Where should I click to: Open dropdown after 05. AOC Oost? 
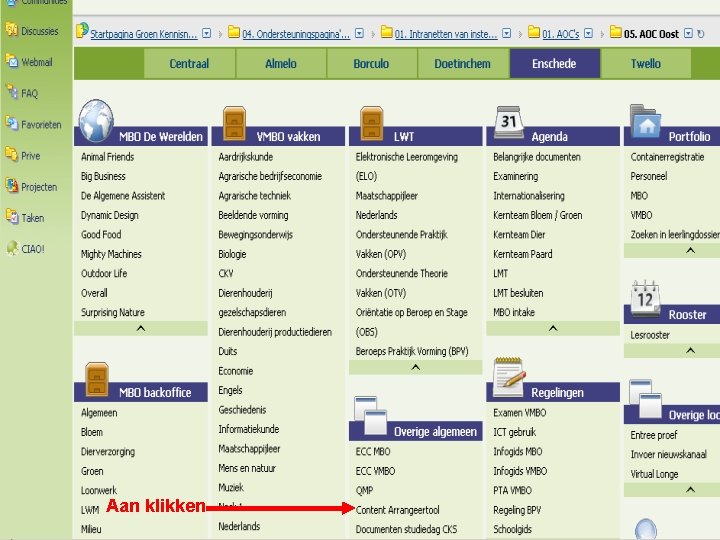tap(688, 33)
